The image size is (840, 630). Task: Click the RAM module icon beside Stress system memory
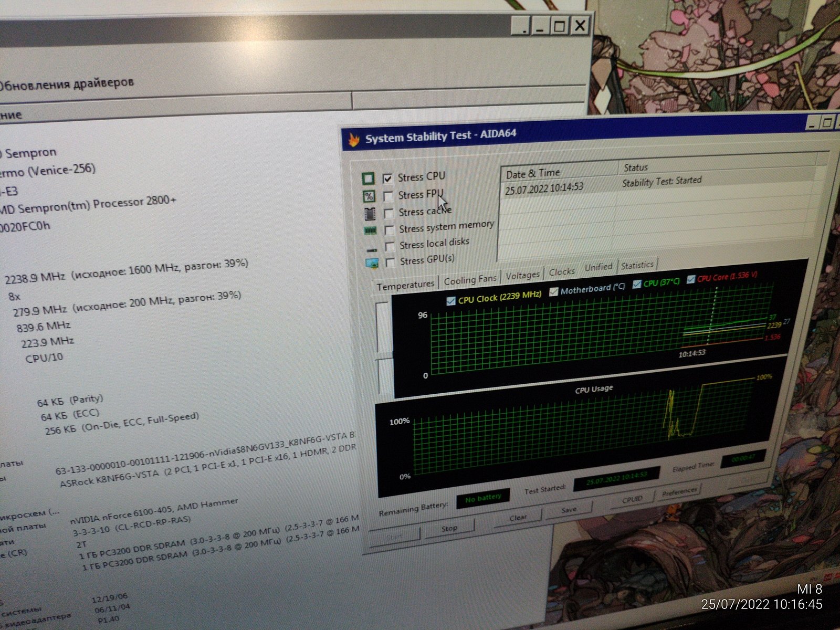pyautogui.click(x=370, y=230)
